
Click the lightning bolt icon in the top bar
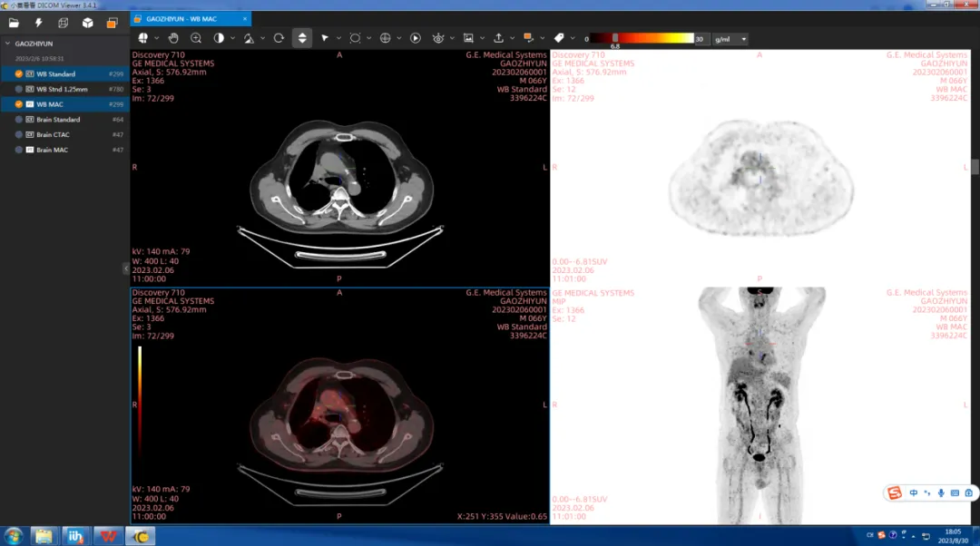pyautogui.click(x=39, y=23)
